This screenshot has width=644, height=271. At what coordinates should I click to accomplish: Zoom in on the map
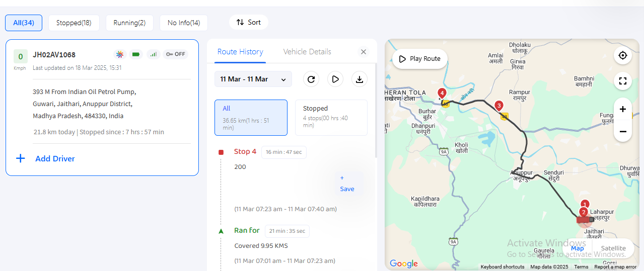[x=623, y=109]
